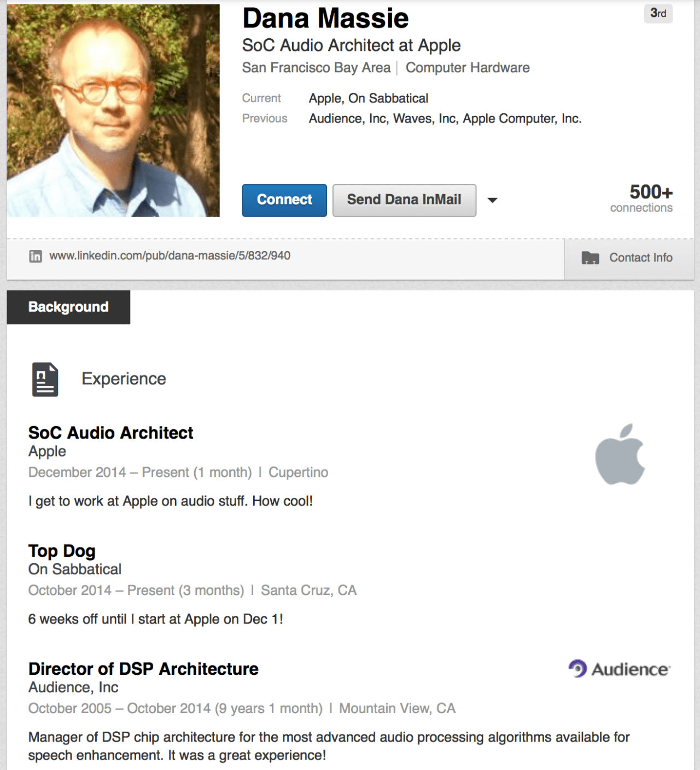Click the Experience section document icon
700x770 pixels.
(45, 379)
